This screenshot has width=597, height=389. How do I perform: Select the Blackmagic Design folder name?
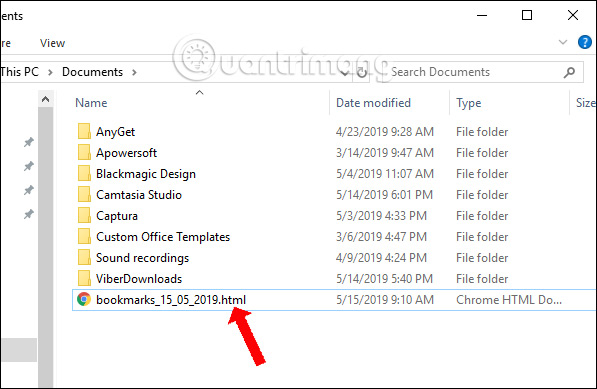(146, 174)
